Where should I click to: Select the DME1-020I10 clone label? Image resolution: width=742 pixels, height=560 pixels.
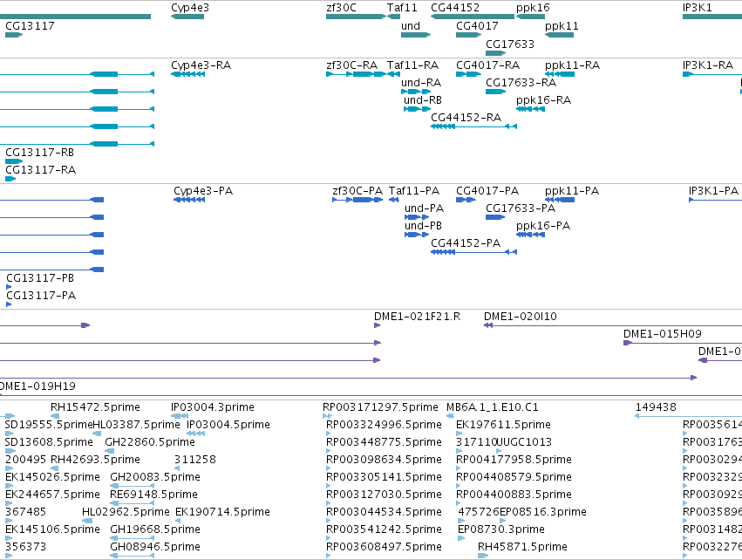(520, 316)
